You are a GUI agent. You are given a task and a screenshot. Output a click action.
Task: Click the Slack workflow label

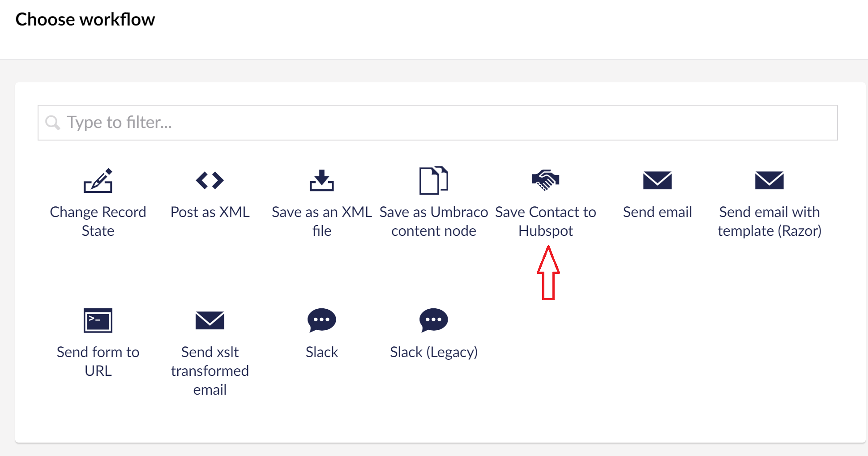tap(321, 352)
